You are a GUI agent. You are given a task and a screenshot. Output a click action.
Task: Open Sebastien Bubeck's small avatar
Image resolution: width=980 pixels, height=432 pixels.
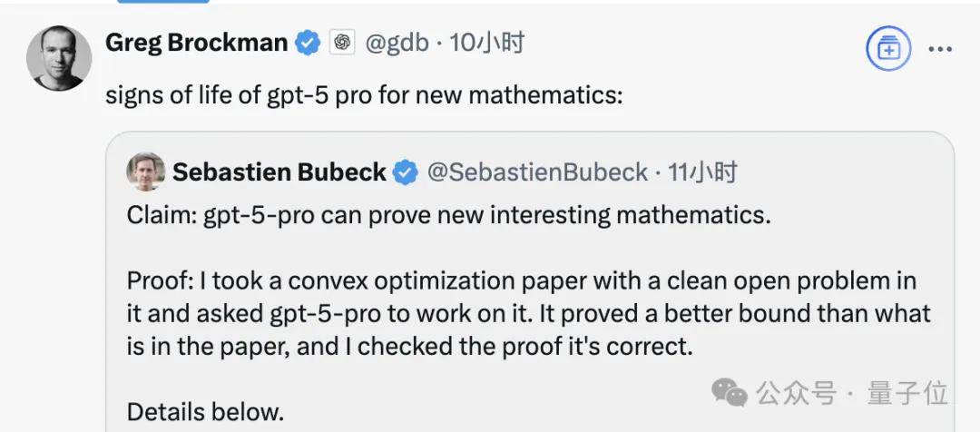tap(145, 172)
